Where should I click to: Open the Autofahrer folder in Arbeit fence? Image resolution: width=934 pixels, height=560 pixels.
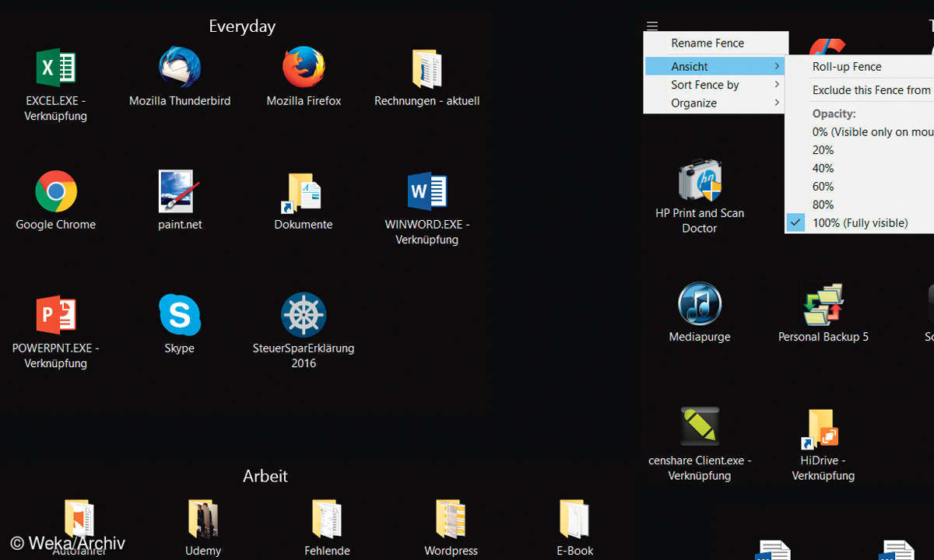[x=79, y=520]
